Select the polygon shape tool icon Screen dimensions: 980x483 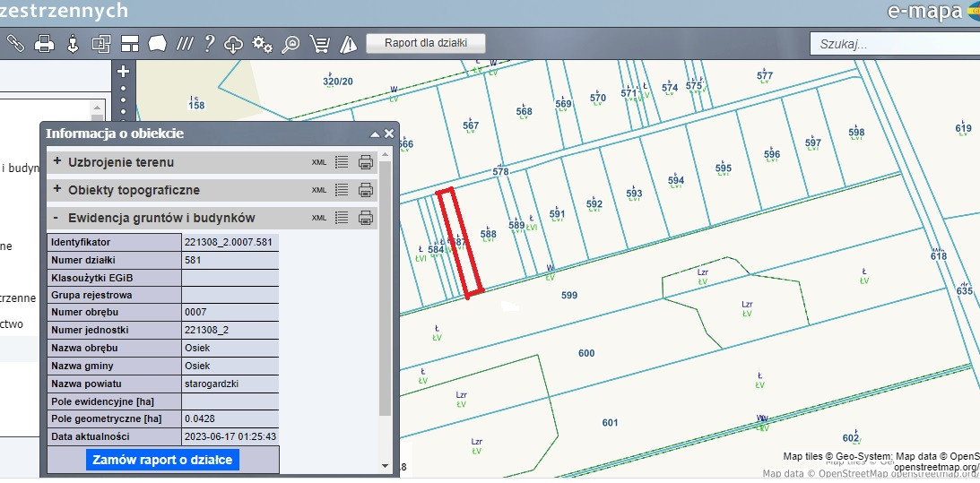point(158,43)
